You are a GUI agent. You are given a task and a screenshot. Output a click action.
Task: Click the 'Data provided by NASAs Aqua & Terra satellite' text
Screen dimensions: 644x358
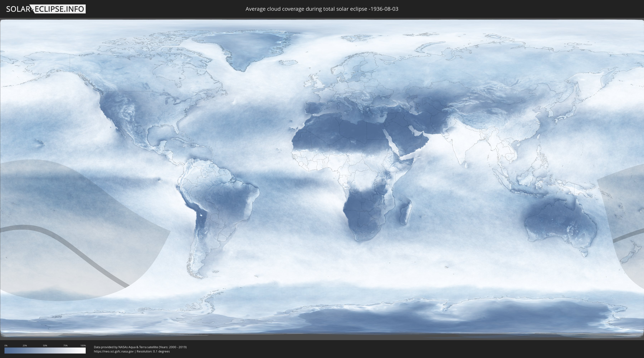pos(126,347)
